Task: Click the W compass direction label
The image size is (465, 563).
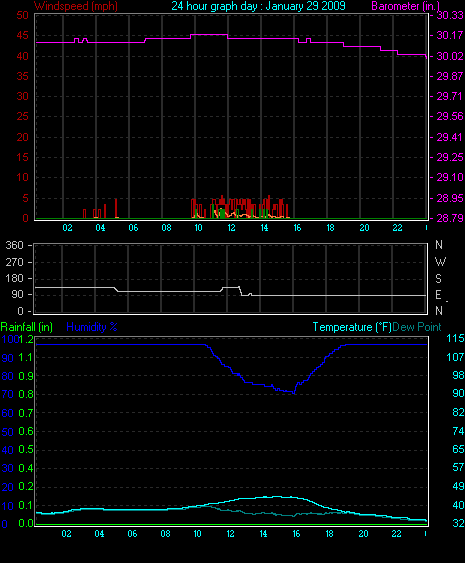Action: click(440, 262)
